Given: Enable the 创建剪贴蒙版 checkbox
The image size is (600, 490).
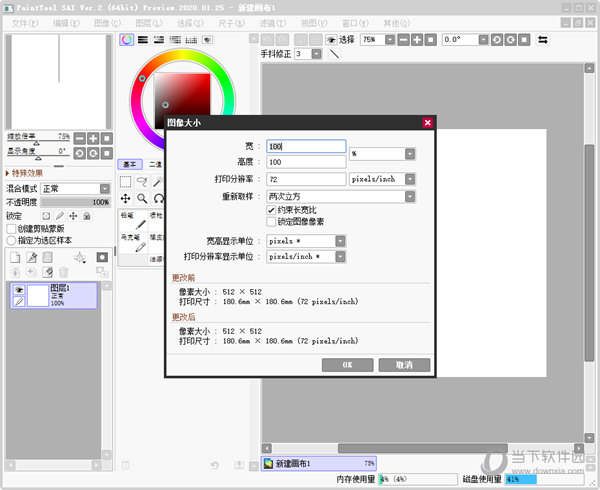Looking at the screenshot, I should click(x=11, y=228).
